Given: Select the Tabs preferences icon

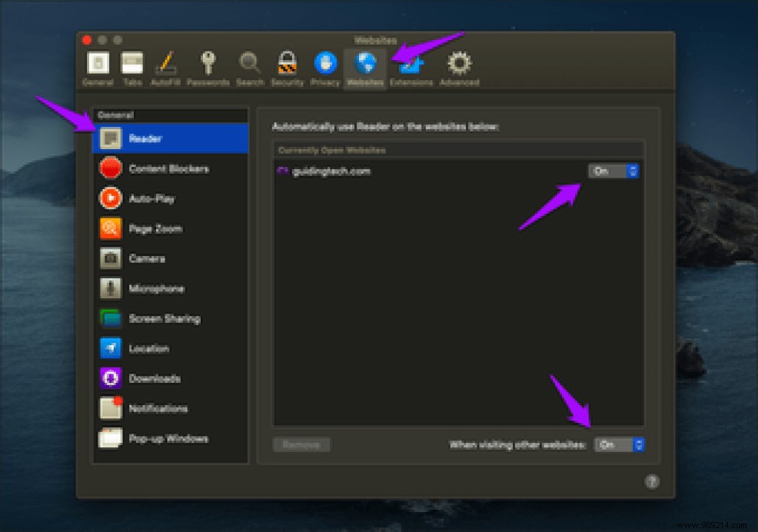Looking at the screenshot, I should point(132,65).
